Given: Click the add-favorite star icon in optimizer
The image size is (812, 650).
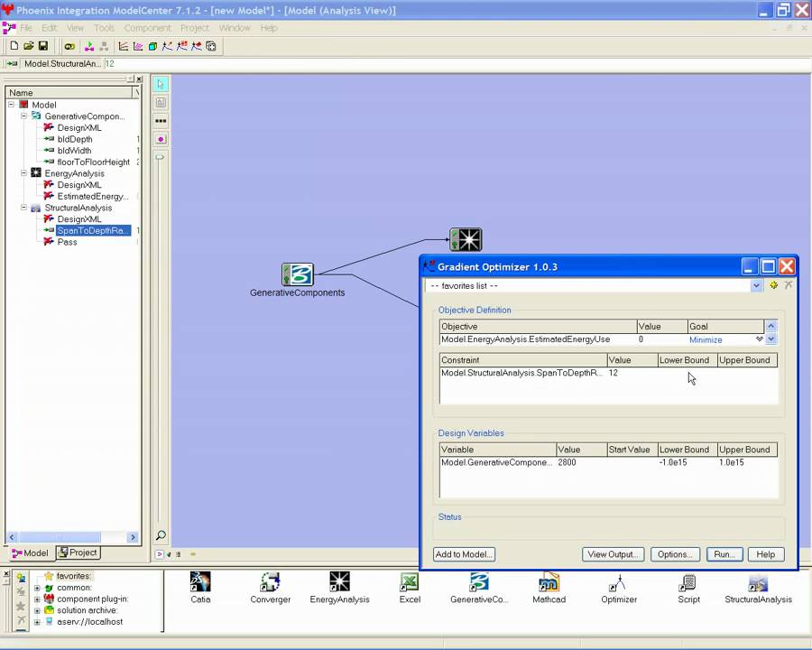Looking at the screenshot, I should tap(774, 285).
